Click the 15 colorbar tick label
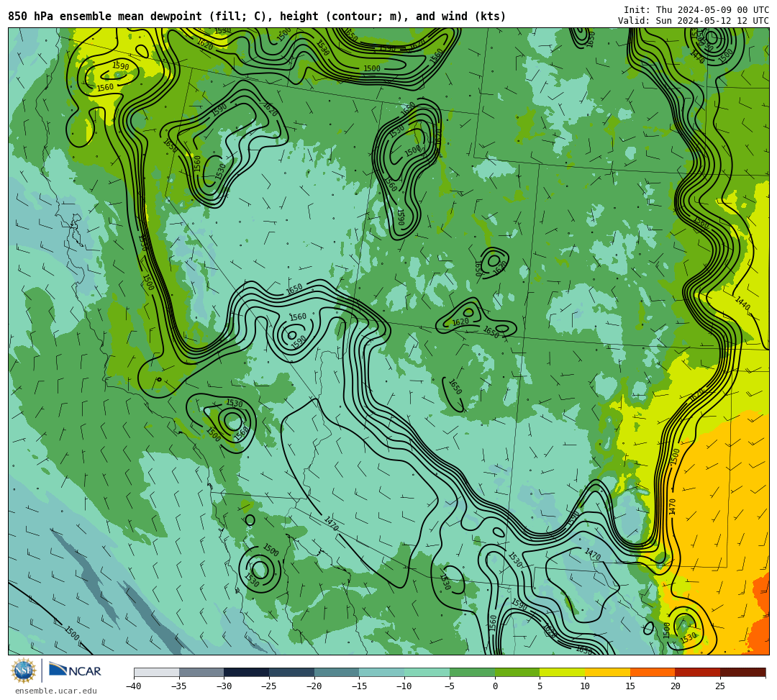777x700 pixels. coord(630,686)
